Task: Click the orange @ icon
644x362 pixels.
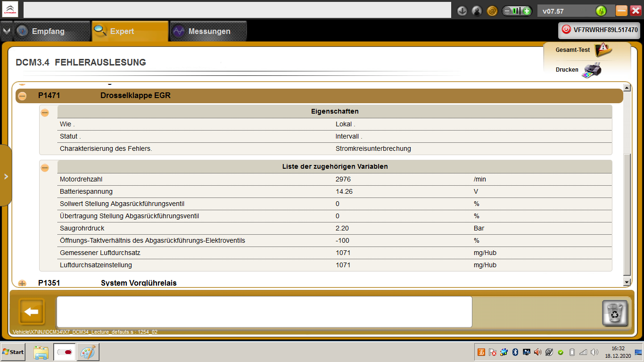Action: pyautogui.click(x=492, y=11)
